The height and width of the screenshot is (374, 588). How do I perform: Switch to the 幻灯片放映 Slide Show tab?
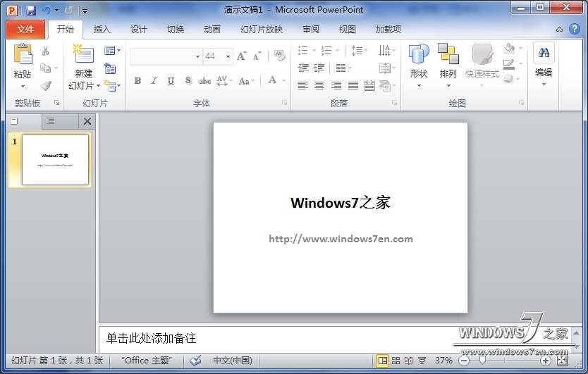pyautogui.click(x=262, y=30)
